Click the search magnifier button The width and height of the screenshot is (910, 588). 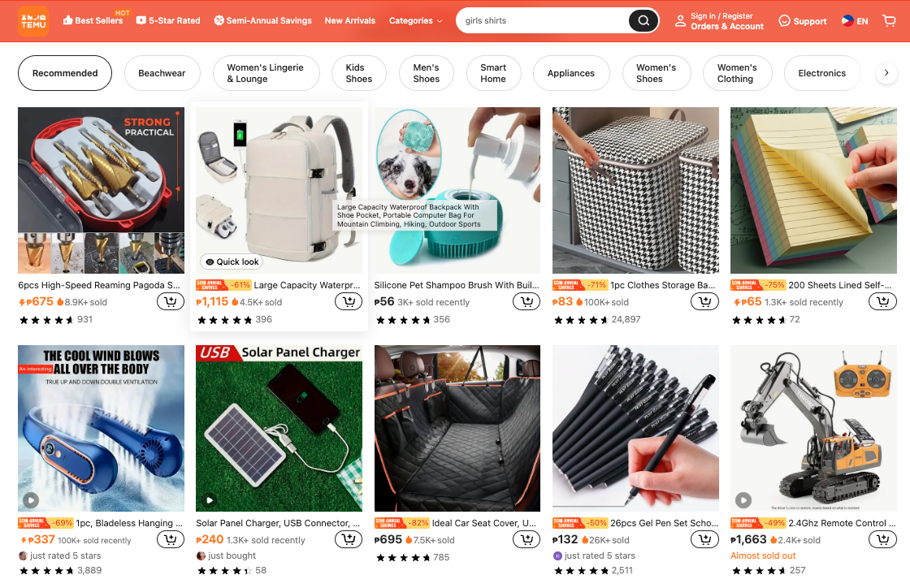643,21
